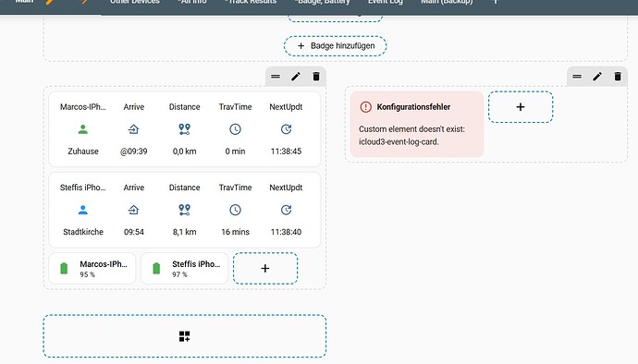638x364 pixels.
Task: Click the Badge hinzufügen button
Action: click(335, 46)
